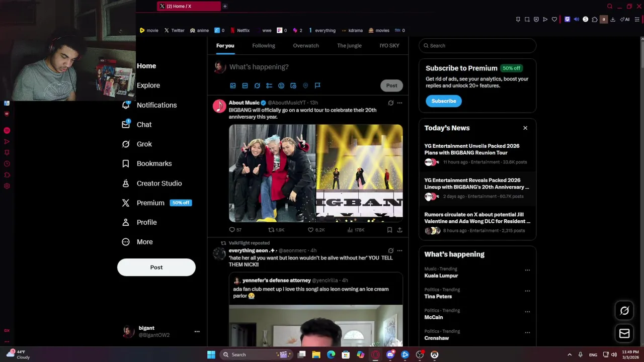Click the X search field
Image resolution: width=644 pixels, height=362 pixels.
tap(477, 46)
